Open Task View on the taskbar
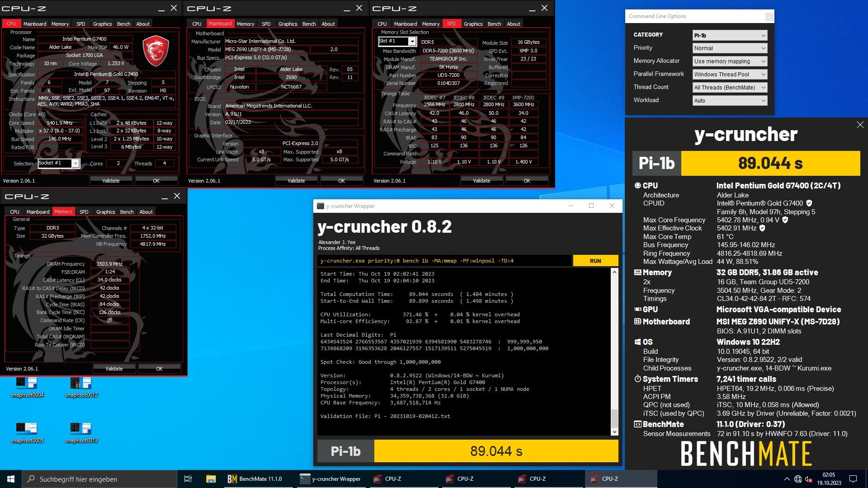Image resolution: width=868 pixels, height=488 pixels. click(x=188, y=479)
